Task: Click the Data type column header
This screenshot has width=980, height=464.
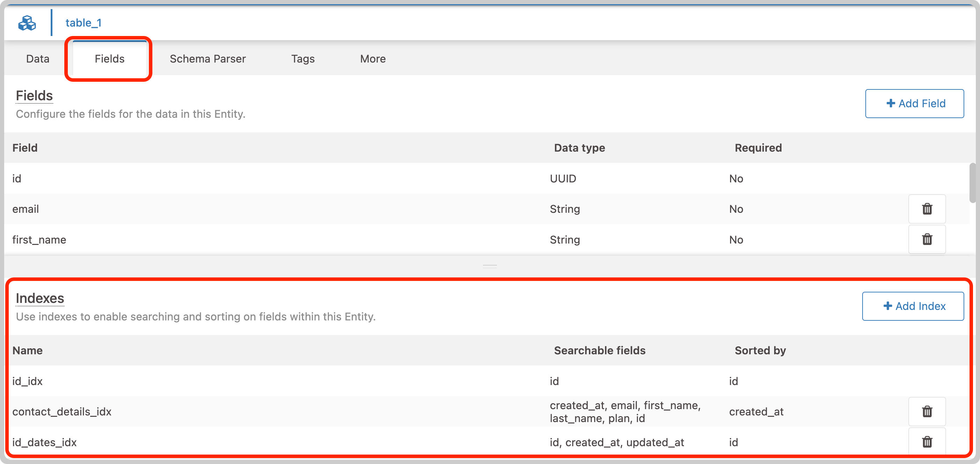Action: point(579,147)
